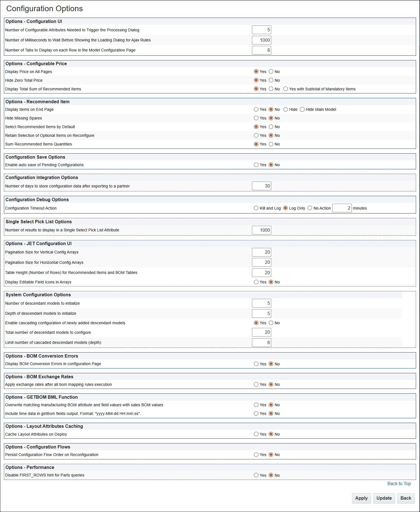Viewport: 420px width, 512px height.
Task: Select Yes for Display BOM Conversion Errors
Action: [256, 364]
